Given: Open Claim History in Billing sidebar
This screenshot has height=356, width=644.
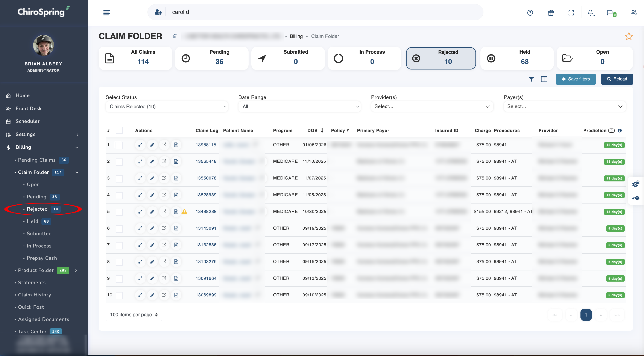Looking at the screenshot, I should (35, 295).
